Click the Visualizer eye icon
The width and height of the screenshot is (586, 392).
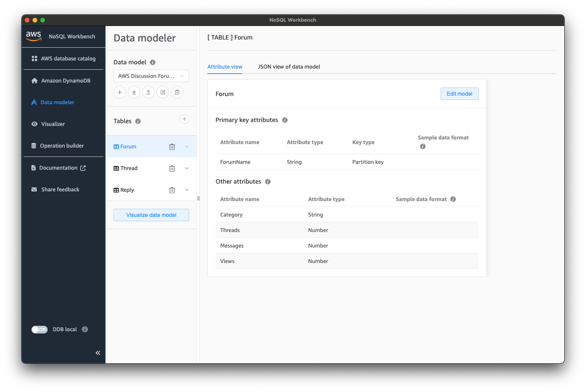click(x=34, y=124)
